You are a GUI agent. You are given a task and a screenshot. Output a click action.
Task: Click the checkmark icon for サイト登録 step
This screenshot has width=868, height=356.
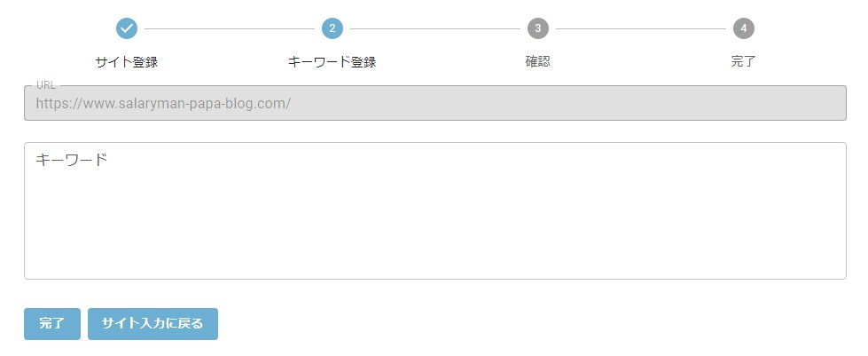coord(127,28)
